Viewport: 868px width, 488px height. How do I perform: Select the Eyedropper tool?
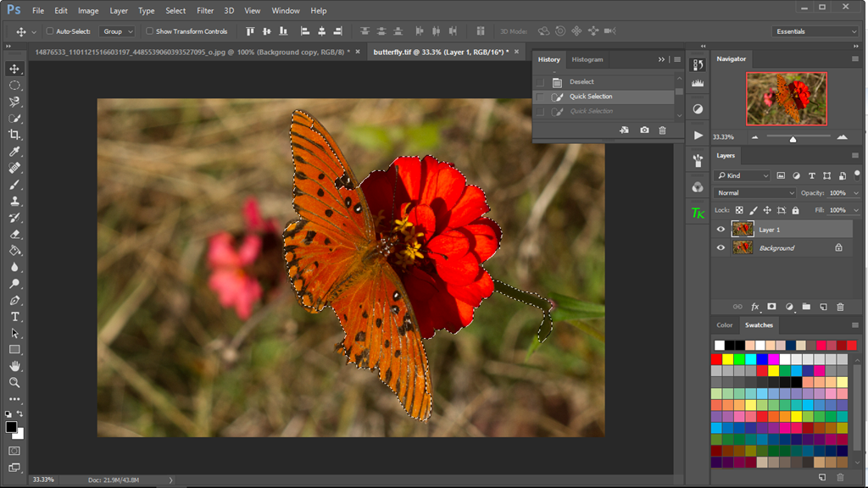14,152
